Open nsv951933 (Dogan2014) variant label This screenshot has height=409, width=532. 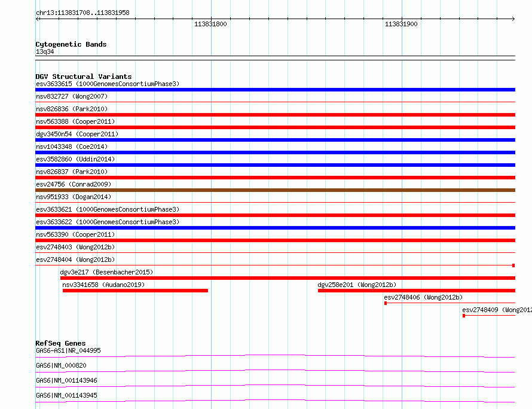tap(74, 197)
